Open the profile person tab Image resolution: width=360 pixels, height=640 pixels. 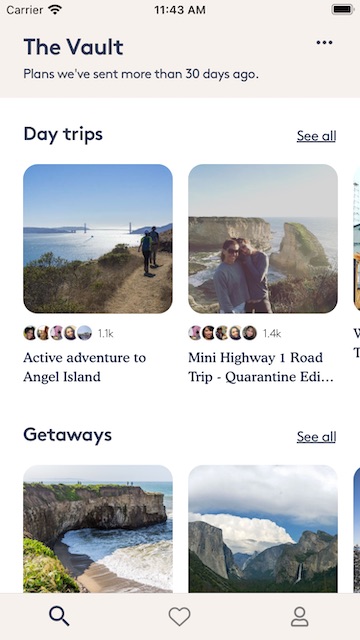300,616
